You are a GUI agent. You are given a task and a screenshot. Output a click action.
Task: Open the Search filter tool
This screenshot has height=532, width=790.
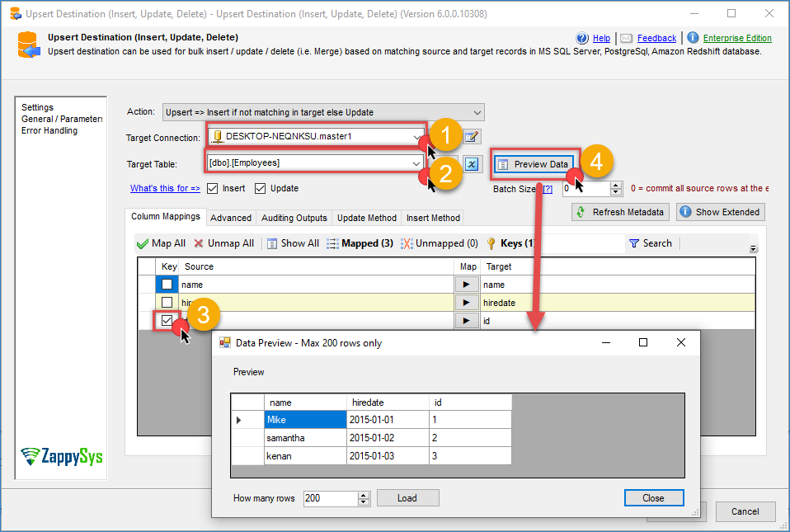click(651, 243)
